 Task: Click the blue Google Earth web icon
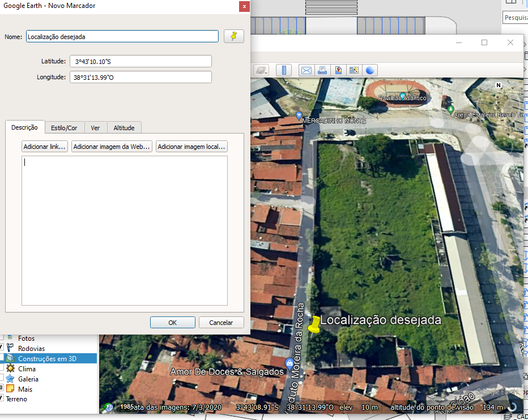[370, 70]
